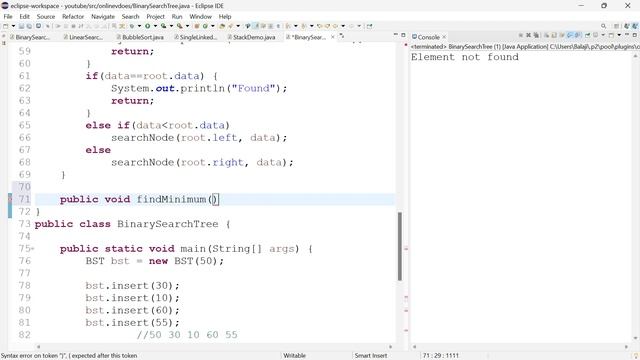Switch to the BubbleSort.java tab

pos(140,37)
